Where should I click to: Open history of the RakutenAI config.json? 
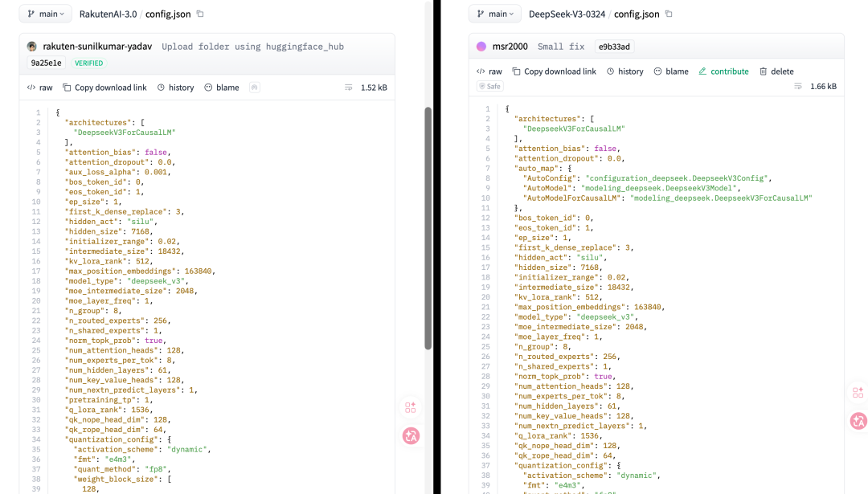tap(175, 88)
